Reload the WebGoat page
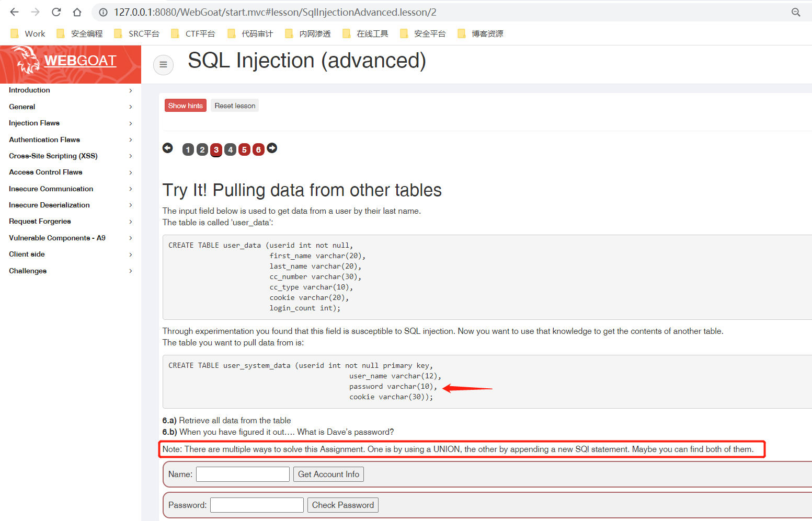812x521 pixels. 56,11
